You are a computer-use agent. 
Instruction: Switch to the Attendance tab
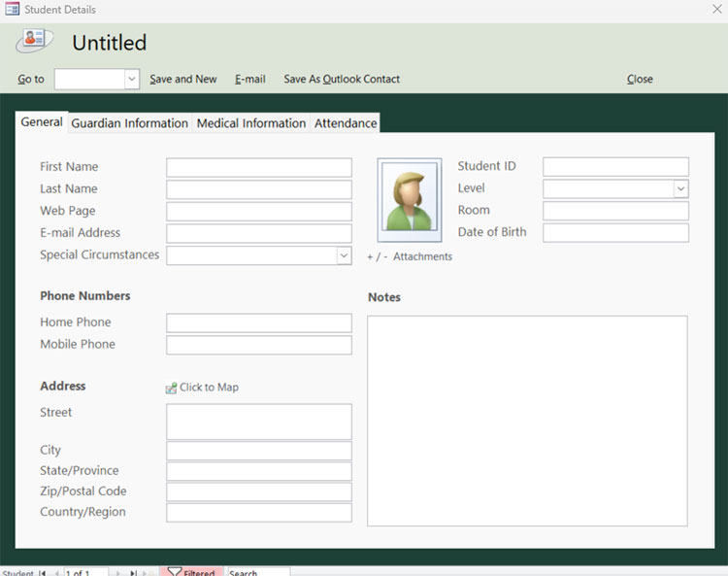(346, 123)
